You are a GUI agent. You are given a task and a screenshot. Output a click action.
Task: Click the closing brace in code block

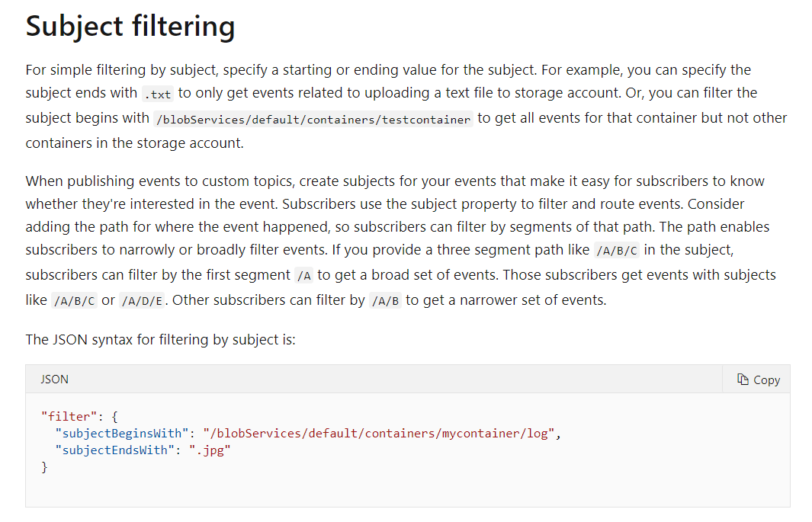(44, 467)
